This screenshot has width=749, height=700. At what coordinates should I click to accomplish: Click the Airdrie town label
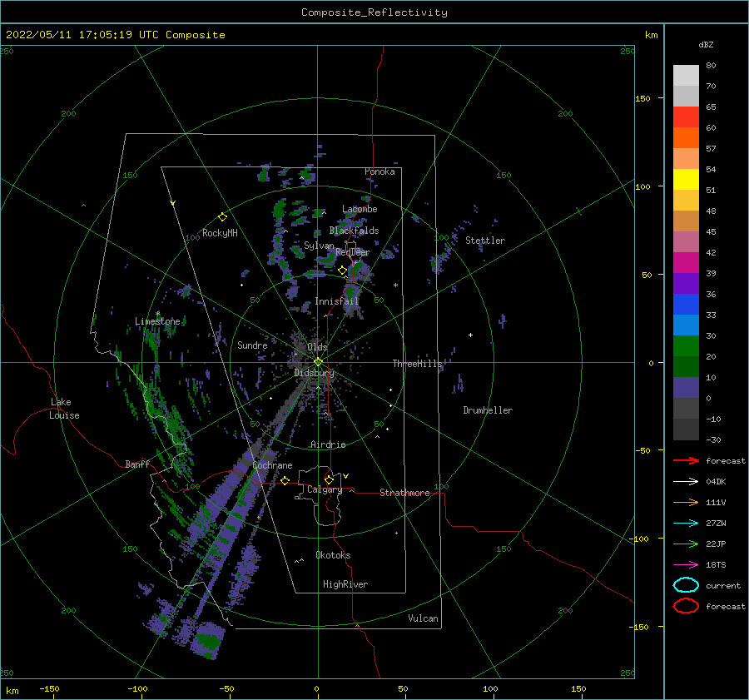(x=328, y=444)
